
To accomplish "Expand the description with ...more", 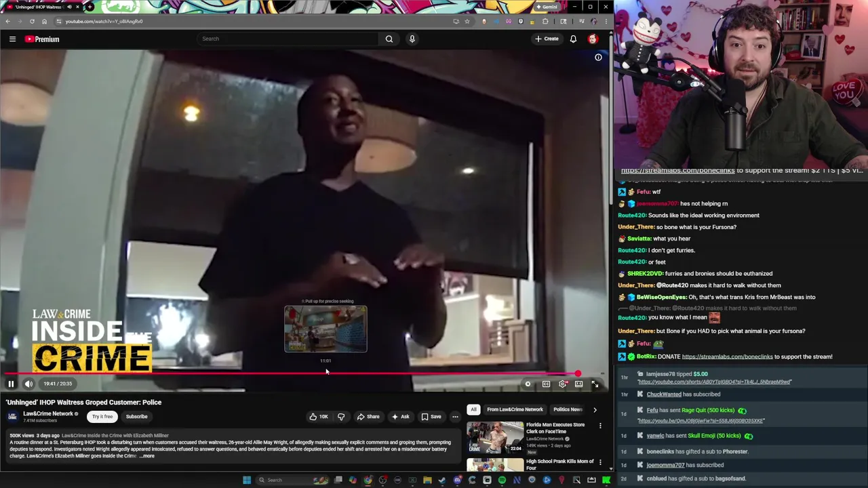I will 147,456.
